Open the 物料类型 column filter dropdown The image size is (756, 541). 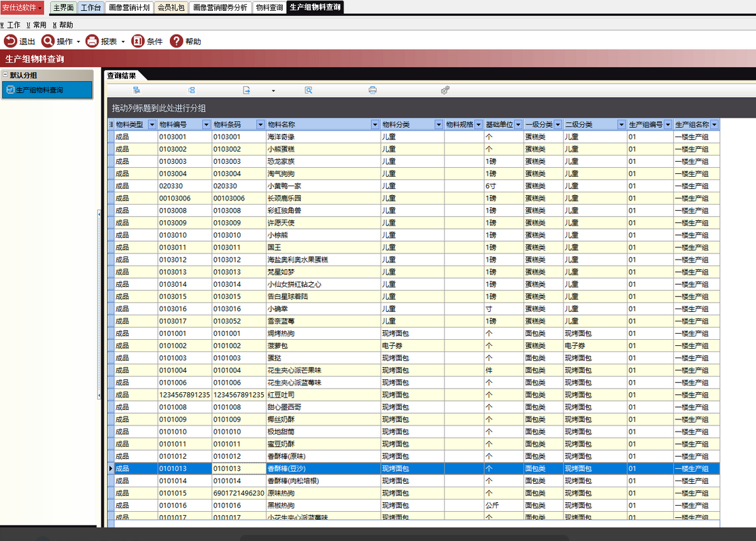coord(152,125)
